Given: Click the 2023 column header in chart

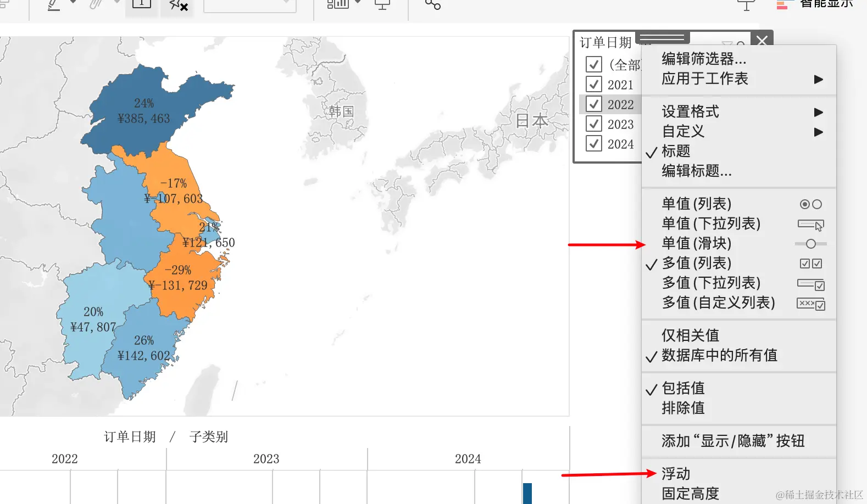Looking at the screenshot, I should coord(266,458).
